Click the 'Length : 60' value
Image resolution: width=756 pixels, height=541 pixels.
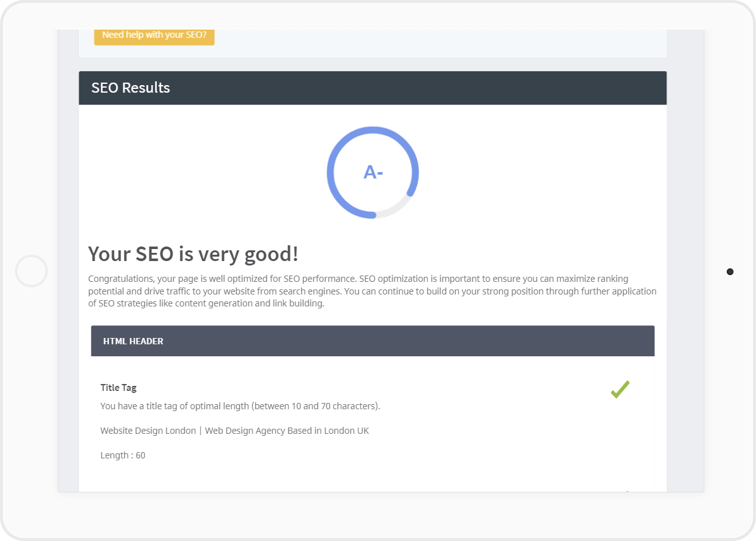(x=123, y=455)
